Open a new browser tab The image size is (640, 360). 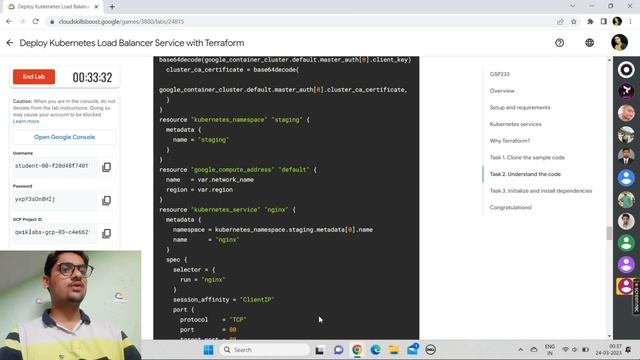112,7
